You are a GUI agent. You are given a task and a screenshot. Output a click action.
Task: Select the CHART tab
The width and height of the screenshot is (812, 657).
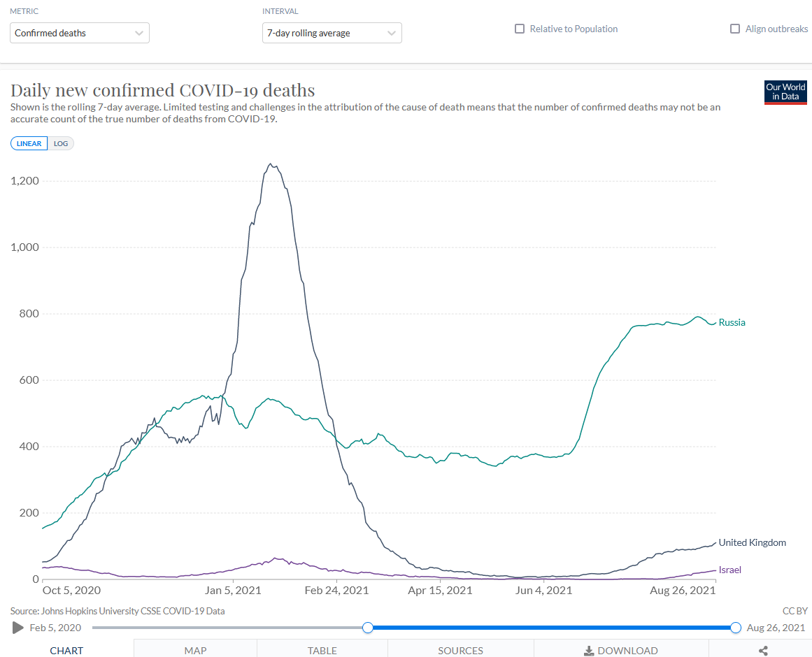[x=66, y=651]
